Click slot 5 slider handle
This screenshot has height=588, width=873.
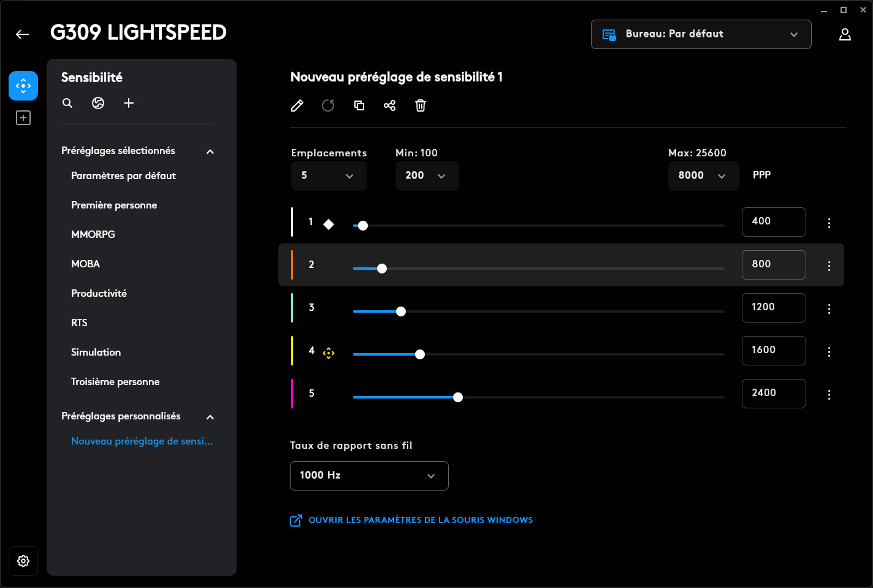coord(458,397)
